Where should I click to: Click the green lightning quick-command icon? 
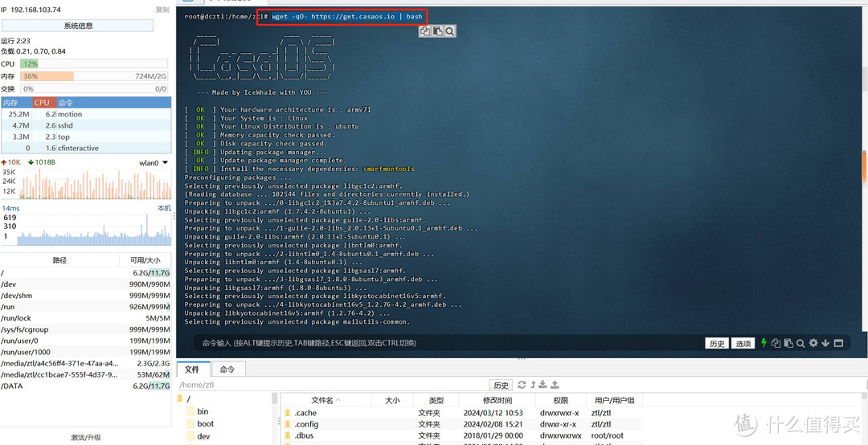coord(764,343)
